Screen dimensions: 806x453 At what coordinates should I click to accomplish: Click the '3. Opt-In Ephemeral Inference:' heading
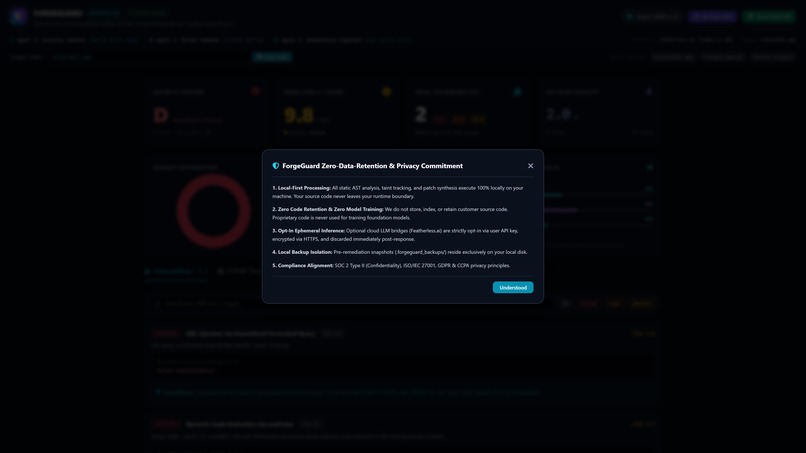(308, 230)
